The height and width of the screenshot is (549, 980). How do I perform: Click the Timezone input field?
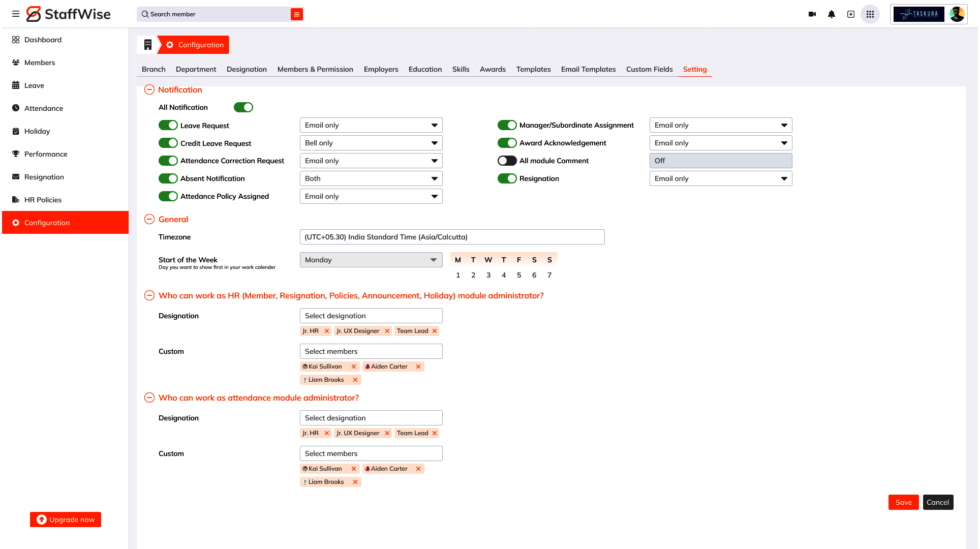tap(452, 237)
